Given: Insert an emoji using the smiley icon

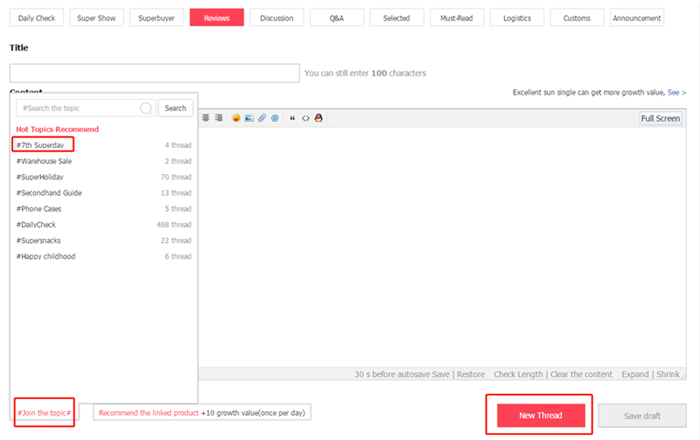Looking at the screenshot, I should coord(236,118).
